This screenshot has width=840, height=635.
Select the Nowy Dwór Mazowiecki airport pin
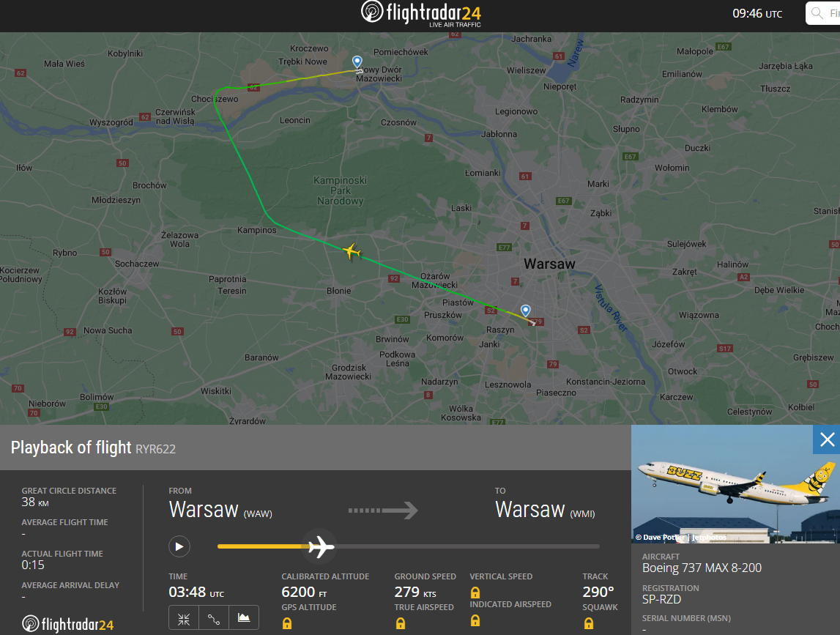(x=357, y=62)
